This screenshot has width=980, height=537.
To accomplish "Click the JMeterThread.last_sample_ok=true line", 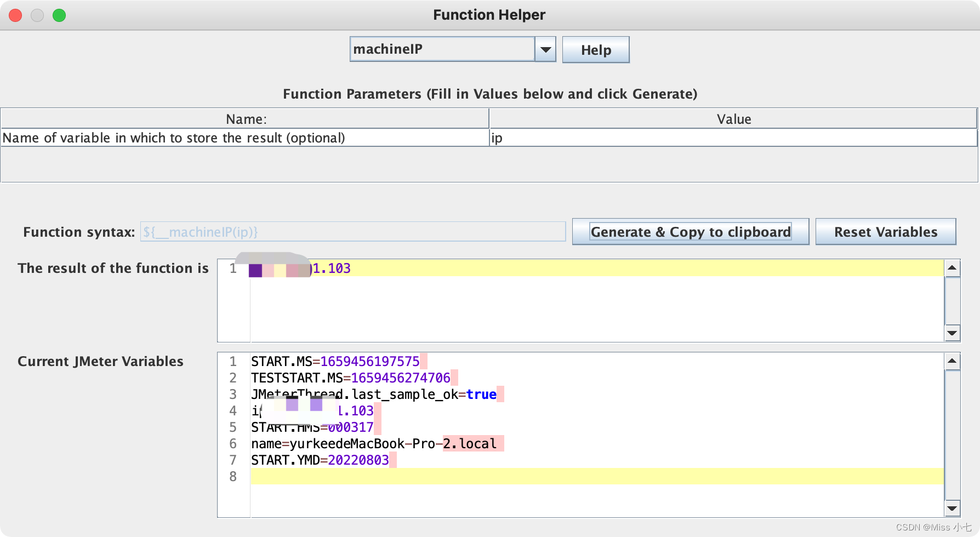I will [x=374, y=395].
